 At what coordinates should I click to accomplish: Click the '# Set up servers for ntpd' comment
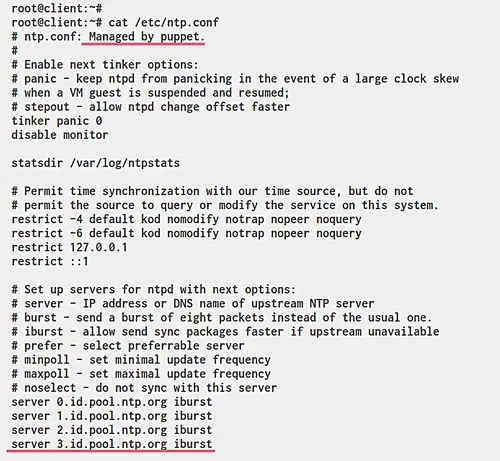click(153, 289)
